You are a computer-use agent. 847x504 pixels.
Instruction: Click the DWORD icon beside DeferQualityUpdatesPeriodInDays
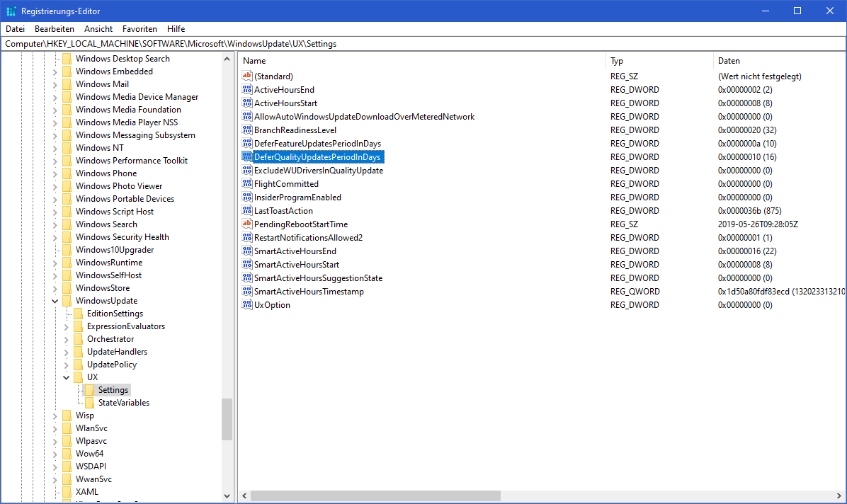[247, 156]
